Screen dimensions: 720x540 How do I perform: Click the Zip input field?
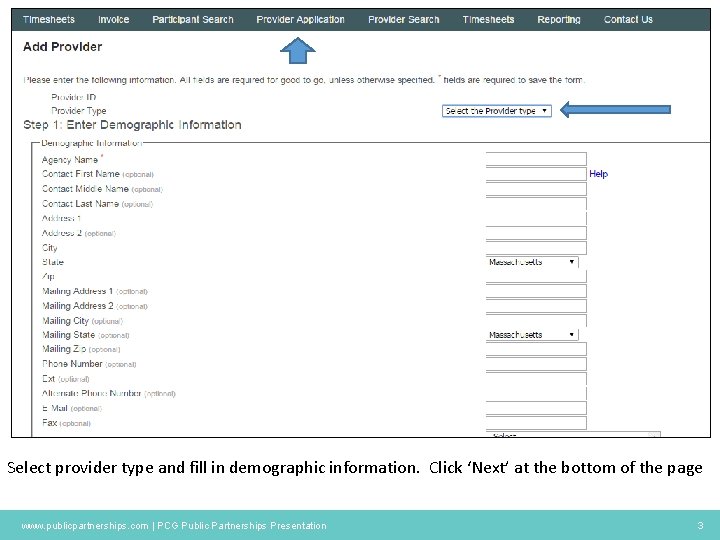click(x=536, y=276)
